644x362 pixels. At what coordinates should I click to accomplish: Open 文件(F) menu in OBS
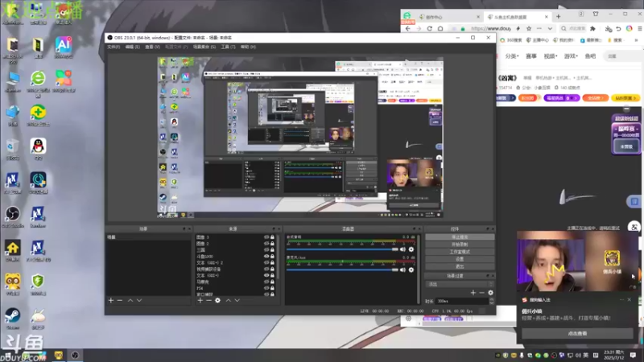click(x=114, y=47)
